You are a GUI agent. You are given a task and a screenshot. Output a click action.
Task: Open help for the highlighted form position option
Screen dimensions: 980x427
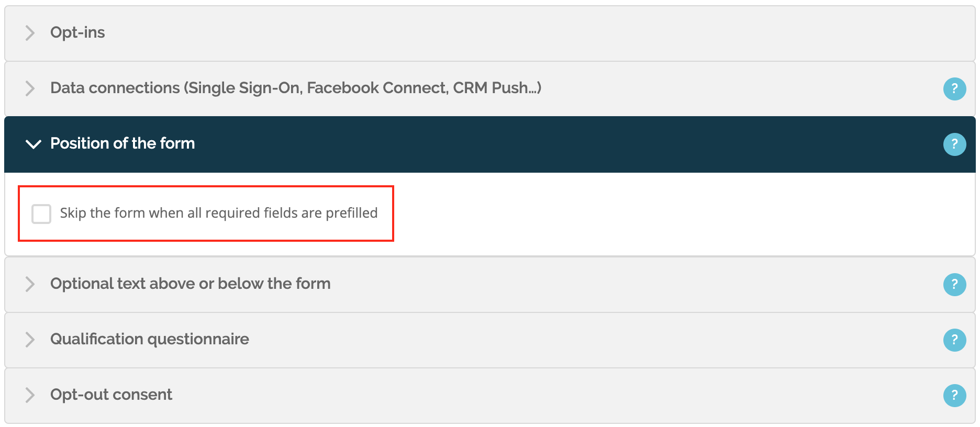click(955, 144)
